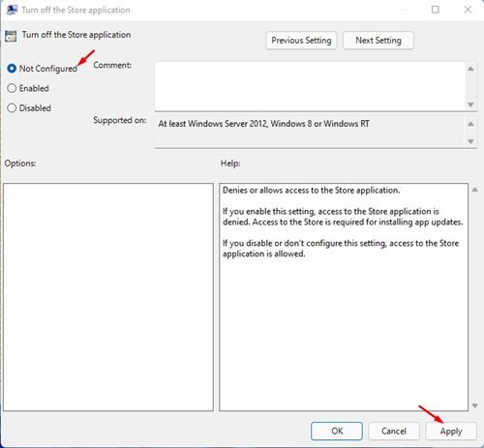The width and height of the screenshot is (484, 448).
Task: Apply the policy changes
Action: click(x=451, y=431)
